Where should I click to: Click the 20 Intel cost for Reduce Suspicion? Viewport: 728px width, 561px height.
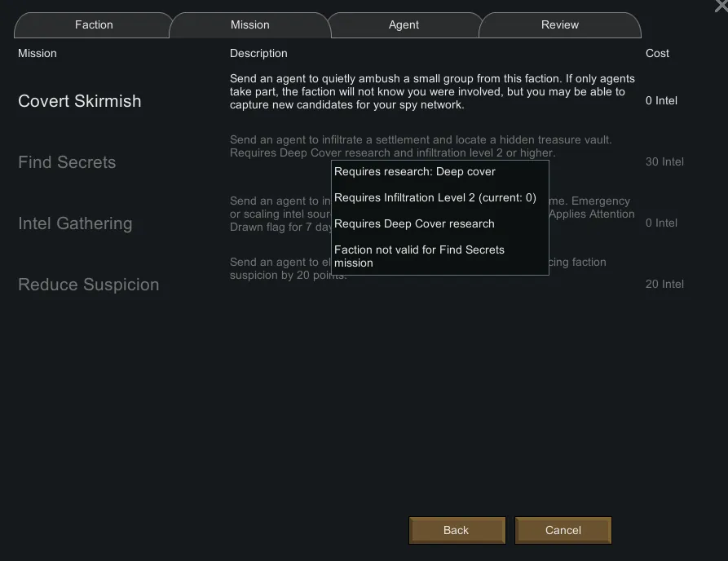pos(664,285)
